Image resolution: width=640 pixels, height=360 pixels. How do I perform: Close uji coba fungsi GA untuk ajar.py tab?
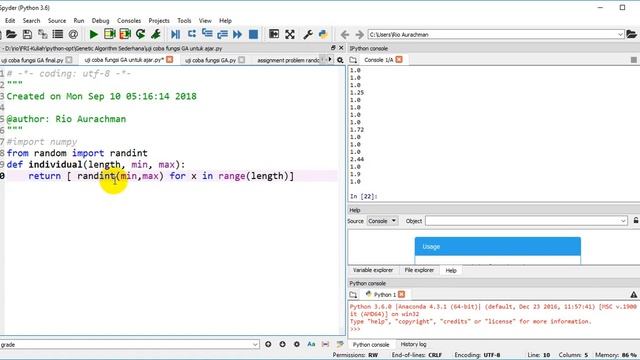coord(170,60)
